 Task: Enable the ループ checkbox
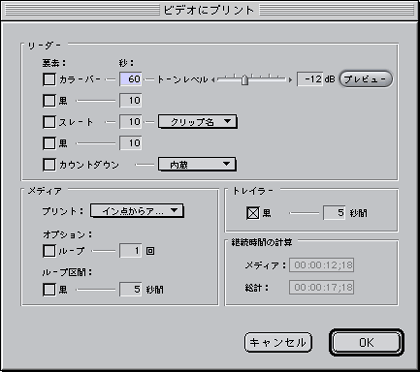[x=49, y=251]
